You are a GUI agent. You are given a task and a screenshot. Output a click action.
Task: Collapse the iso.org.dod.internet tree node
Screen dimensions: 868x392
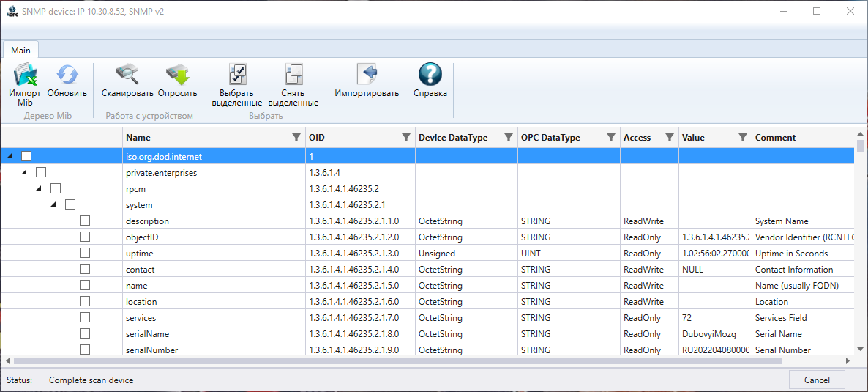pyautogui.click(x=10, y=157)
